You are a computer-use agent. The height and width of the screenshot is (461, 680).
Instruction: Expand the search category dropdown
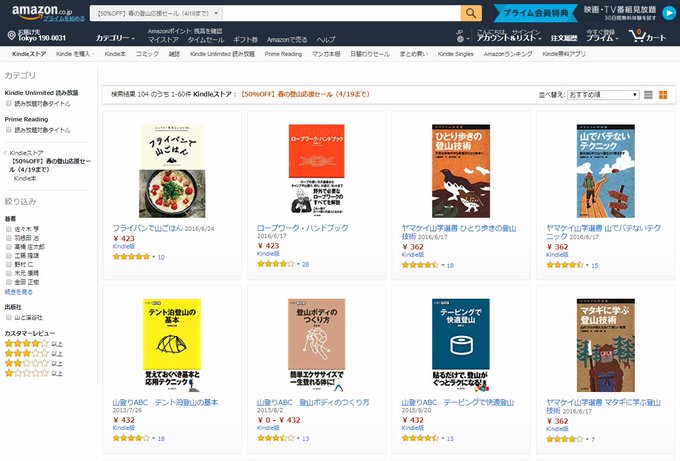point(157,13)
